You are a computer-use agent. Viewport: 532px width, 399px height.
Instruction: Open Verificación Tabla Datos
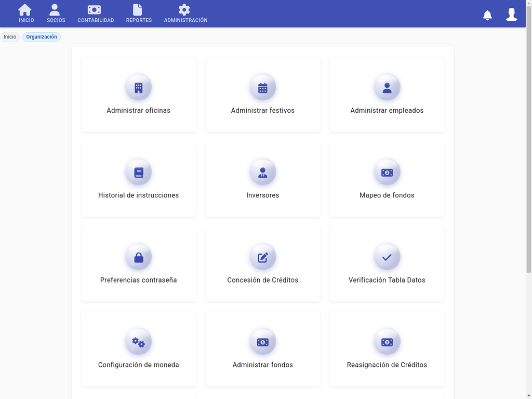387,264
